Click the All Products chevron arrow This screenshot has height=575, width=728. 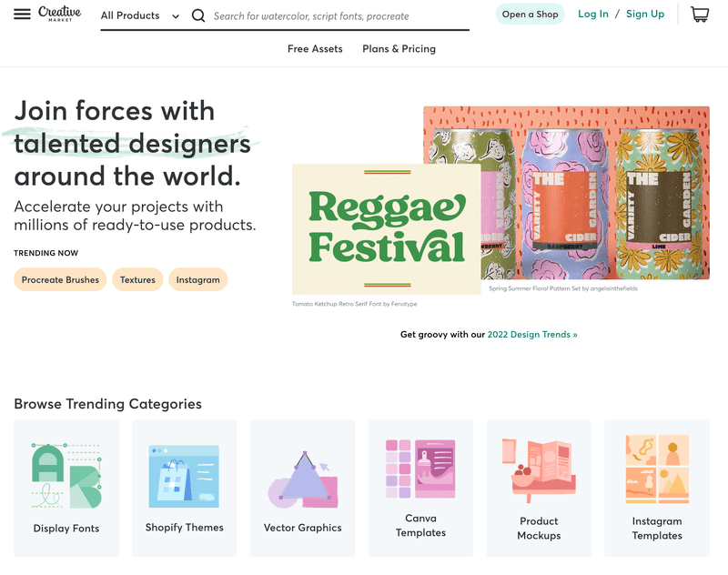[176, 16]
